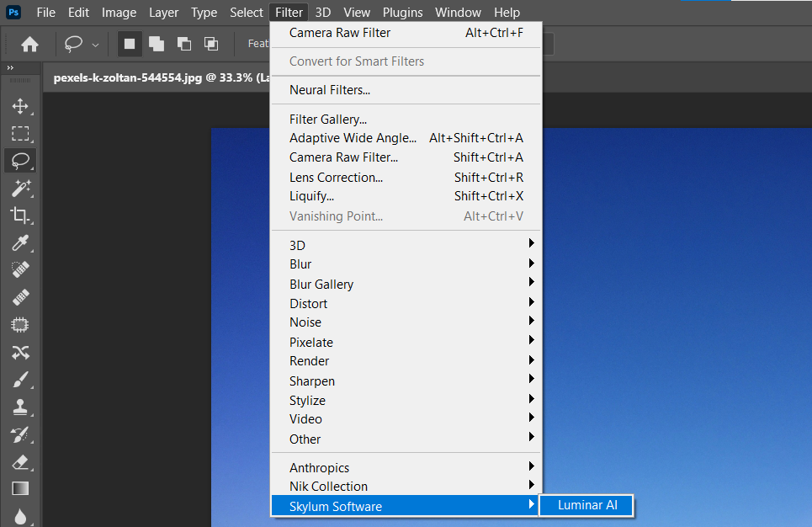This screenshot has height=527, width=812.
Task: Choose Adaptive Wide Angle filter
Action: click(x=406, y=138)
